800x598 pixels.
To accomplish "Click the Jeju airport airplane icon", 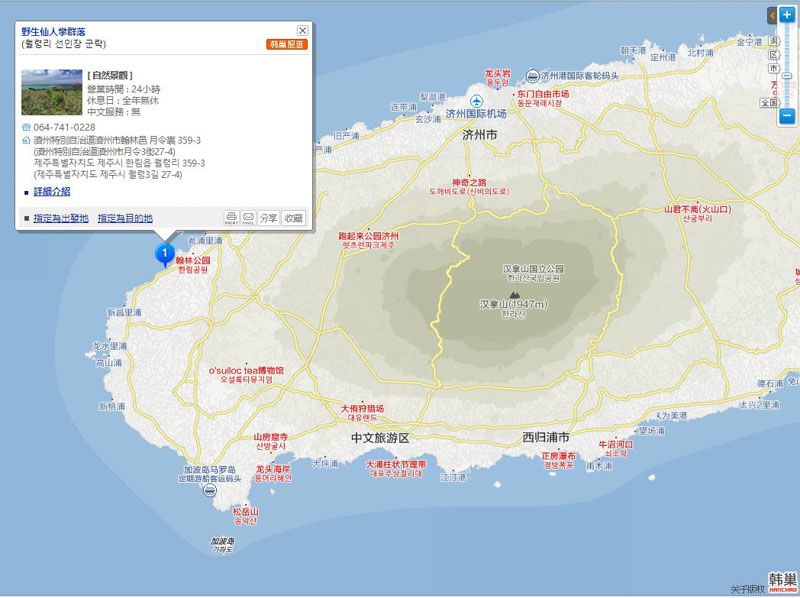I will click(x=476, y=101).
